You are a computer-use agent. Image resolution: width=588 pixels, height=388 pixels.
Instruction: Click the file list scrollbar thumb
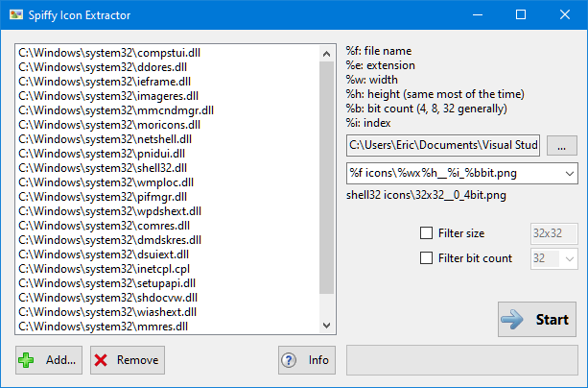coord(327,178)
